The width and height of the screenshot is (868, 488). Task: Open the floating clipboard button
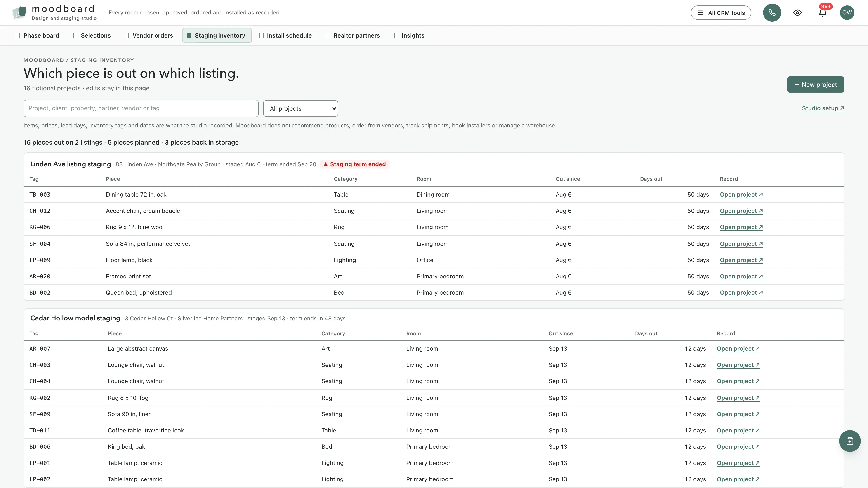click(849, 441)
